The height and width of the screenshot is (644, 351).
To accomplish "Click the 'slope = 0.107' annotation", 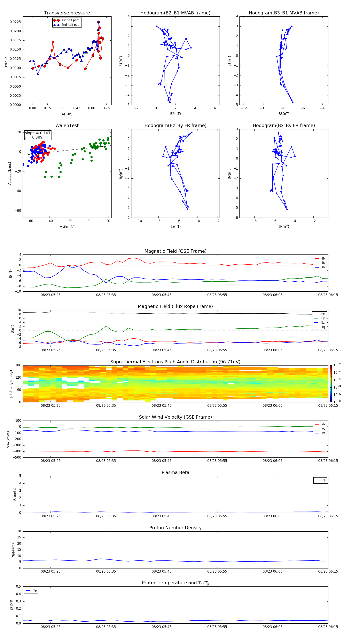I will pos(38,133).
